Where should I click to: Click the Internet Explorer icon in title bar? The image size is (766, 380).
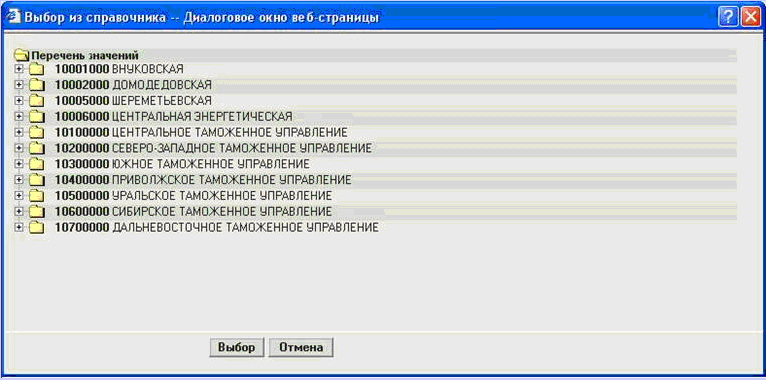(15, 18)
